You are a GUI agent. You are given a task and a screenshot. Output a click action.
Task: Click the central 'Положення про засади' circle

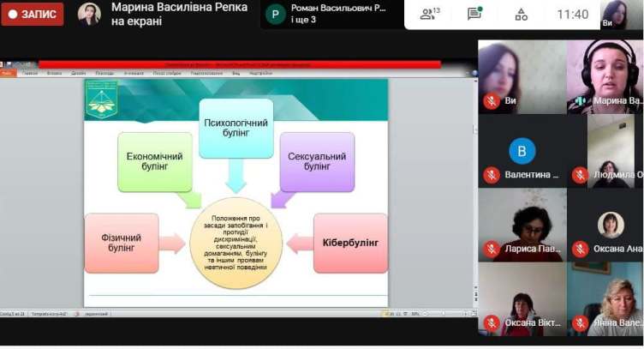pyautogui.click(x=236, y=243)
